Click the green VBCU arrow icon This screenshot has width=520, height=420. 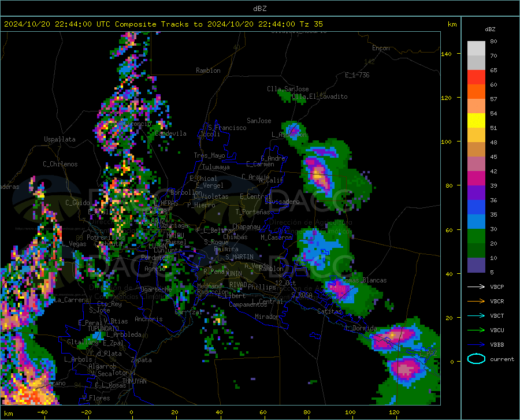coord(476,330)
